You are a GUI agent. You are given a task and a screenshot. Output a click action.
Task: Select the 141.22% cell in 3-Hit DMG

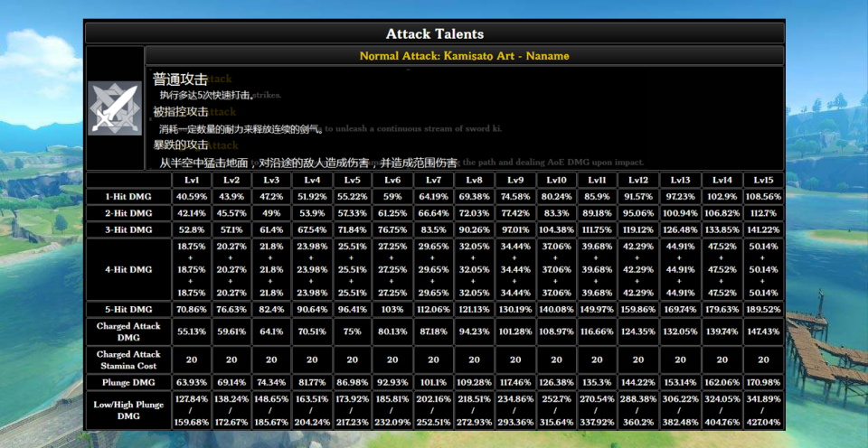[763, 229]
